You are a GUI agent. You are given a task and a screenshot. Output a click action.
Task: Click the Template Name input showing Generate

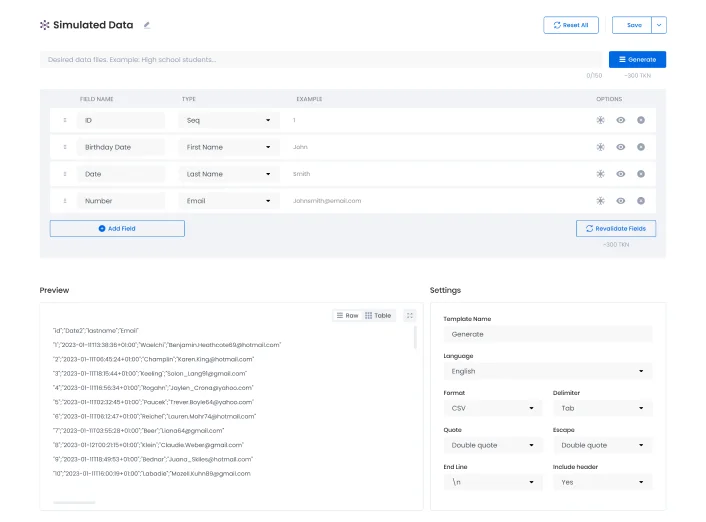click(x=548, y=334)
